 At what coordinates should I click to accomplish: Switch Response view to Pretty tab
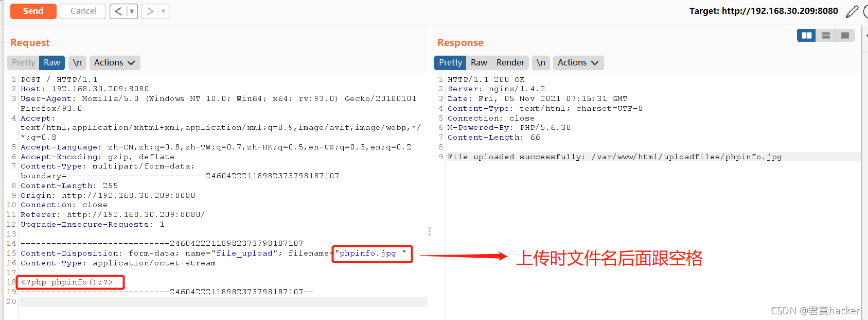[450, 62]
